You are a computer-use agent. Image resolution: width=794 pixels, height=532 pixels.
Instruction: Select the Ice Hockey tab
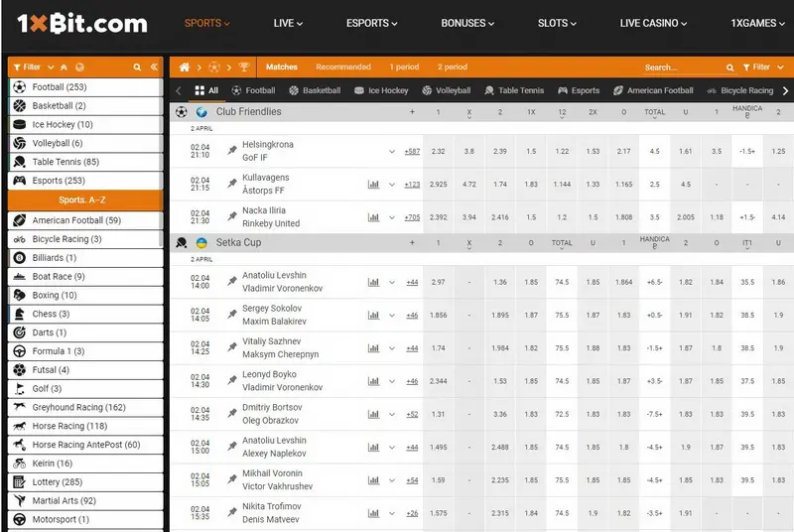[x=381, y=90]
